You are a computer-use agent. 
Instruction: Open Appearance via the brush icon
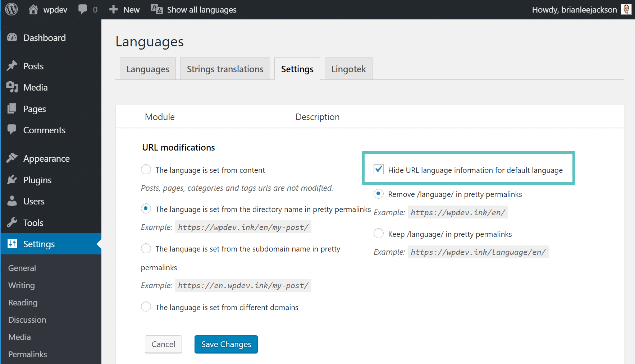click(x=13, y=158)
